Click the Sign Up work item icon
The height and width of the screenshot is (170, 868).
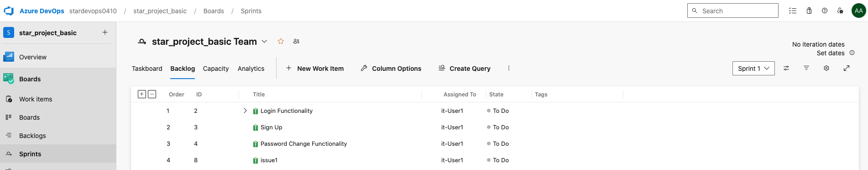pyautogui.click(x=256, y=127)
